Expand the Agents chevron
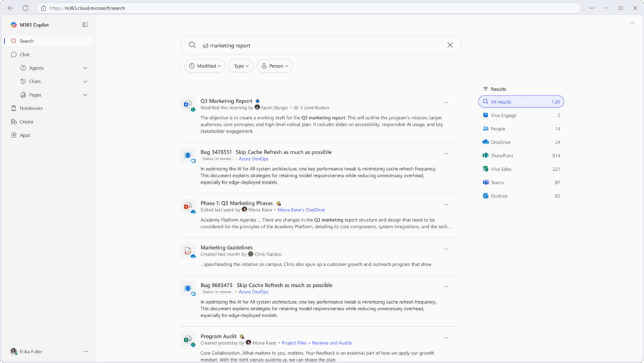Screen dimensions: 644x363 [x=85, y=68]
